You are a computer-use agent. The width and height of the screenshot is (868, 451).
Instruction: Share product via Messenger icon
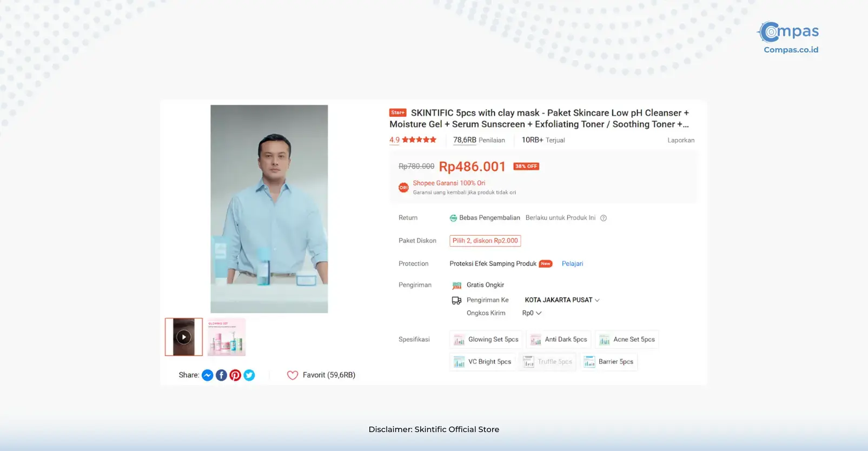coord(208,375)
